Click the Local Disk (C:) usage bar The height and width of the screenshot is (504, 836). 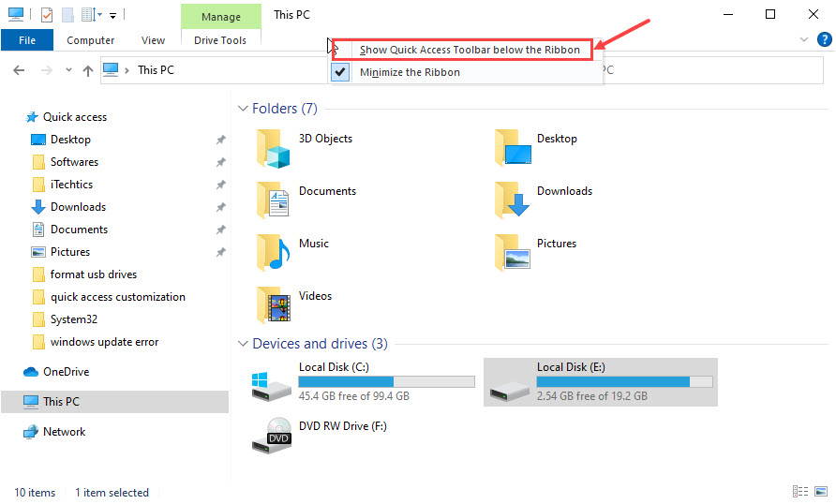(x=386, y=381)
